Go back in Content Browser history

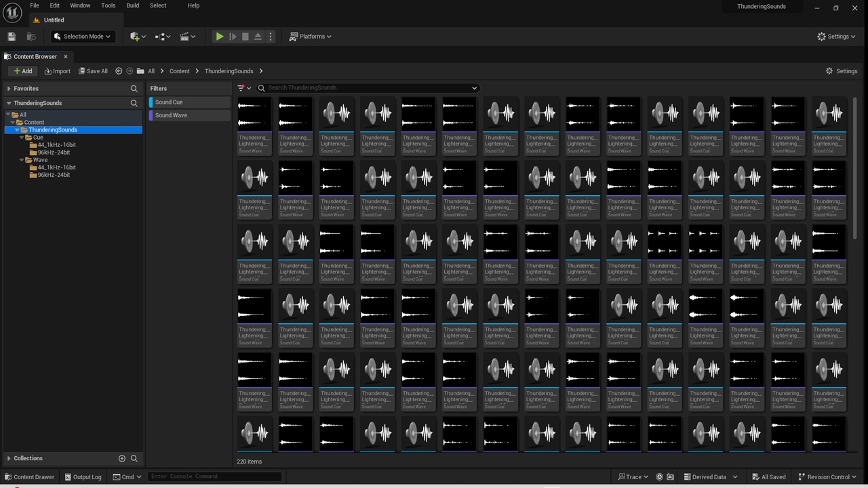point(119,71)
